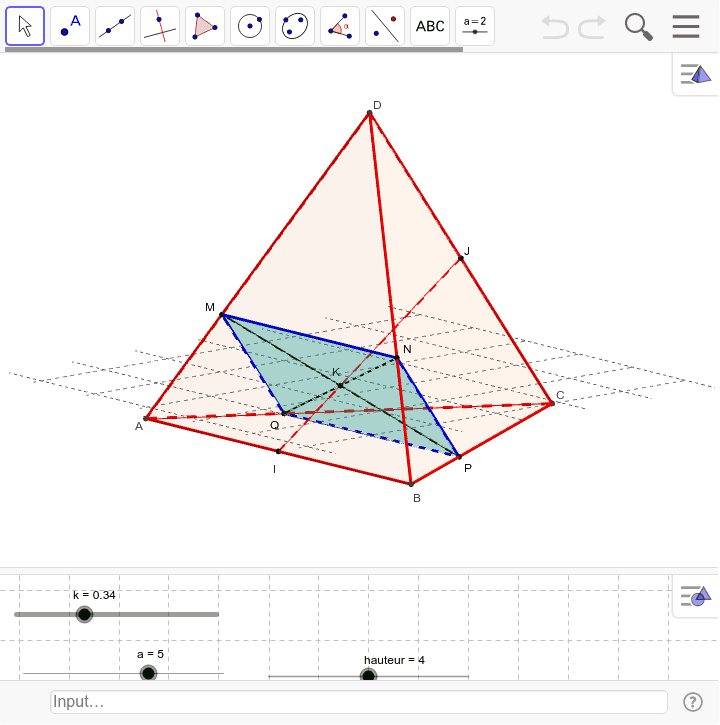Select vertex point A of pyramid
The height and width of the screenshot is (725, 720).
pyautogui.click(x=146, y=418)
